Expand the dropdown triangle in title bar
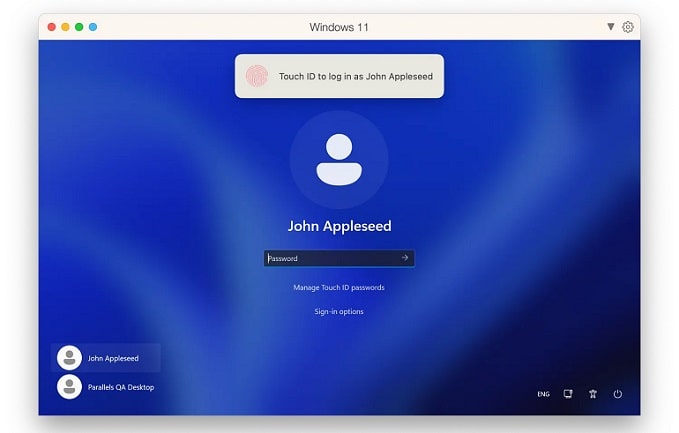 click(x=611, y=27)
